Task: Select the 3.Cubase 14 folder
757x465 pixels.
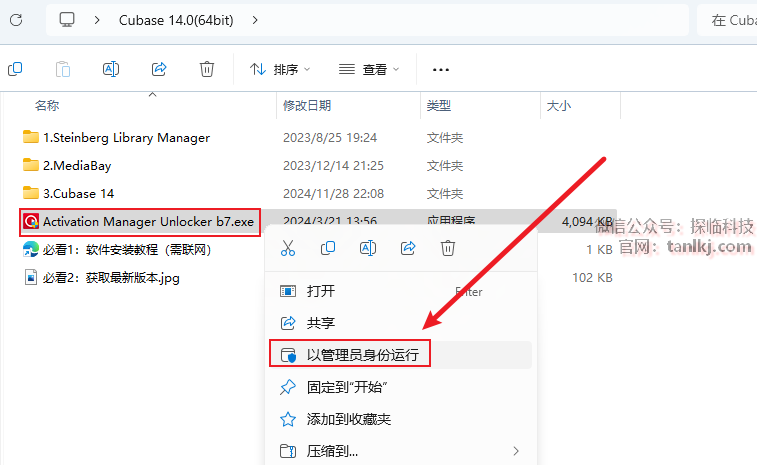Action: [79, 194]
